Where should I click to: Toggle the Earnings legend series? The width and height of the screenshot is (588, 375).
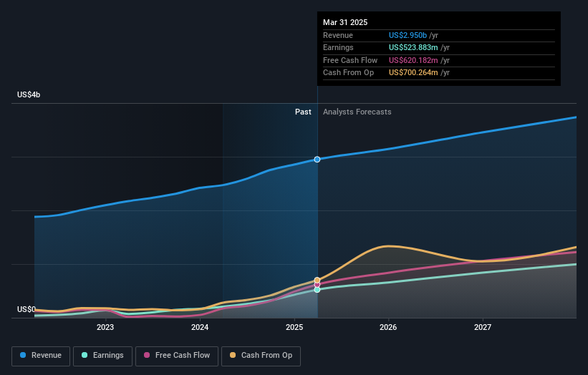tap(102, 356)
